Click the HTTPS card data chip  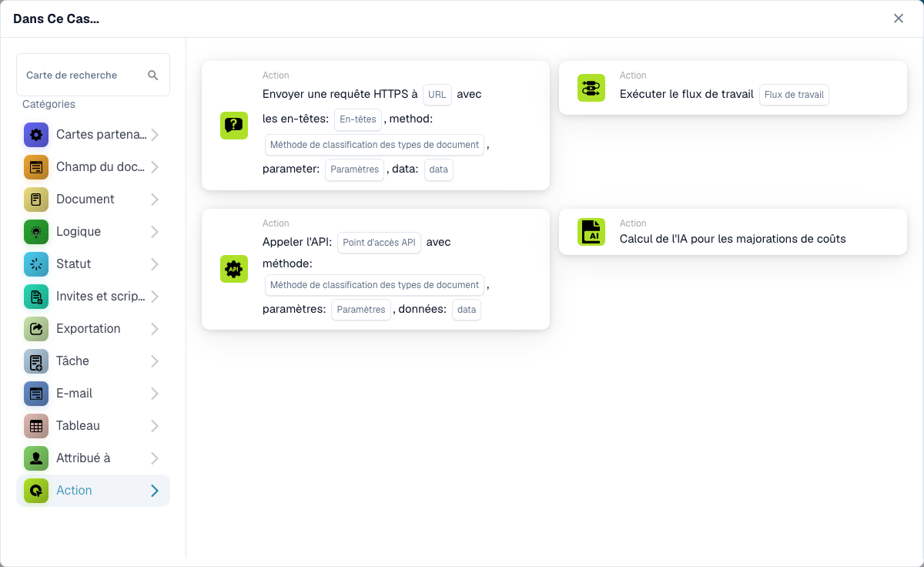tap(439, 169)
